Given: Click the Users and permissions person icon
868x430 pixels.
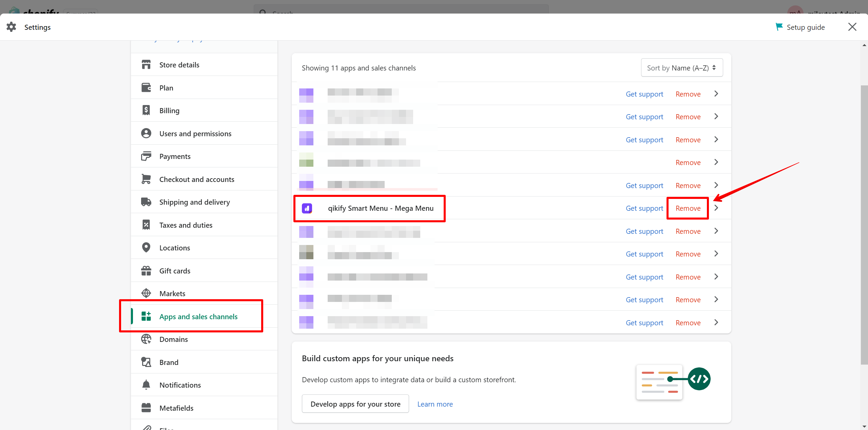Looking at the screenshot, I should [146, 134].
